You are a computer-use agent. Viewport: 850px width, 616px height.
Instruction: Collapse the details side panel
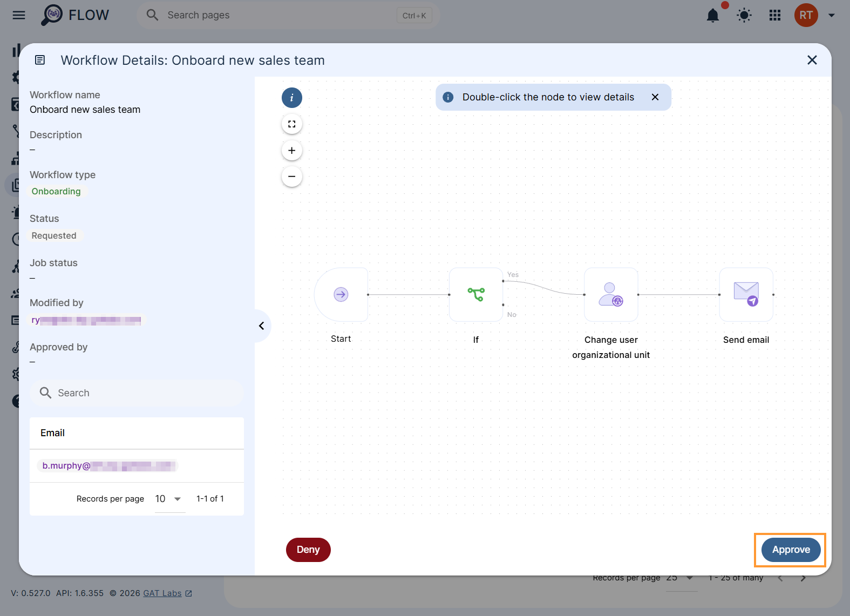click(262, 326)
